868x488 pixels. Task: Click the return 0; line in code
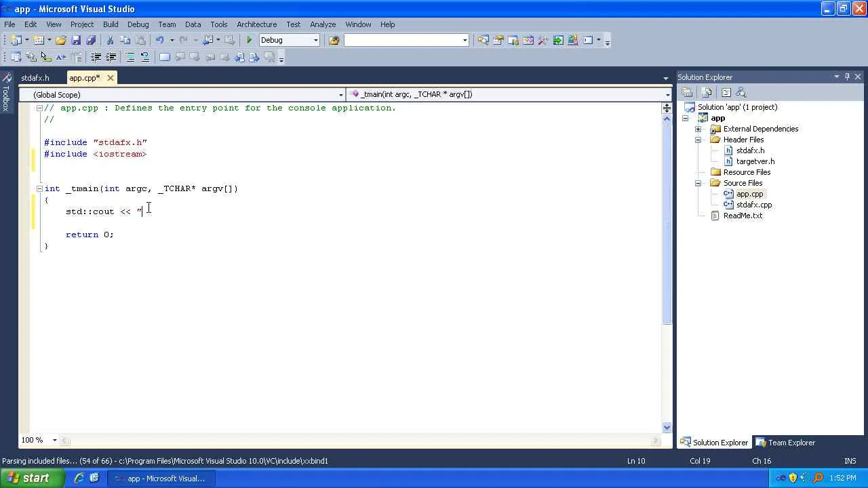[x=90, y=235]
